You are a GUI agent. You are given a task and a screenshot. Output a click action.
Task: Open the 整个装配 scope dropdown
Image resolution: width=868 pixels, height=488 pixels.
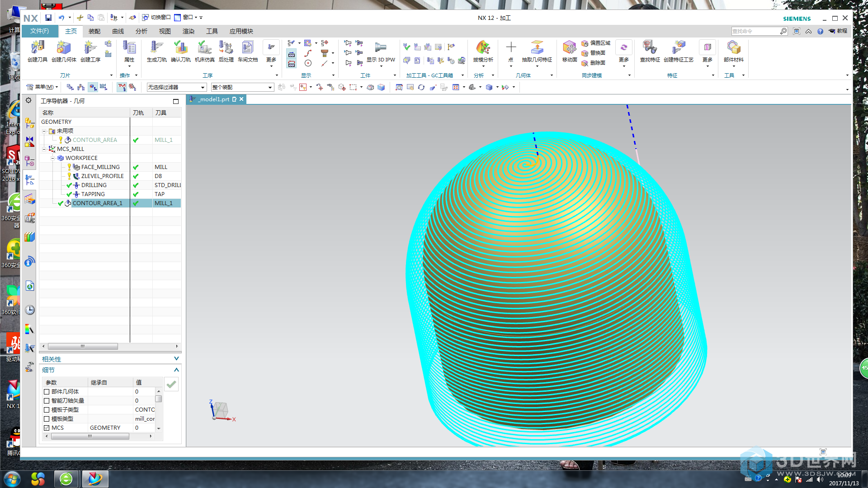coord(242,87)
